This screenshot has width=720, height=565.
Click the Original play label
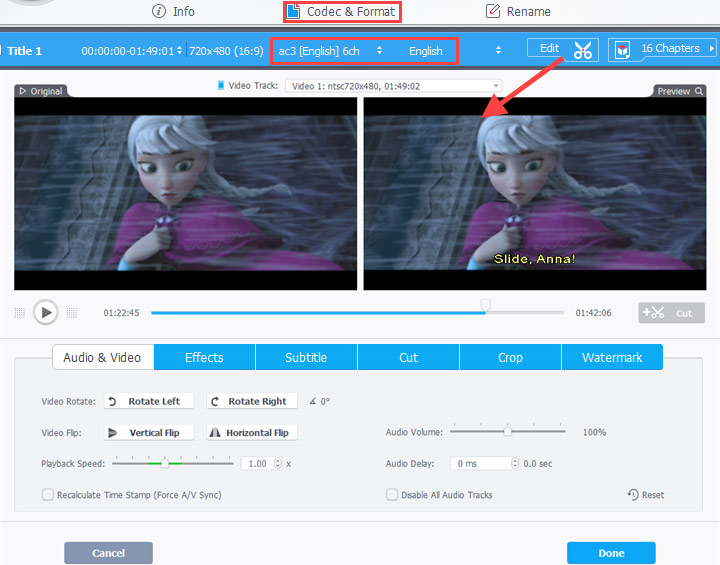41,91
